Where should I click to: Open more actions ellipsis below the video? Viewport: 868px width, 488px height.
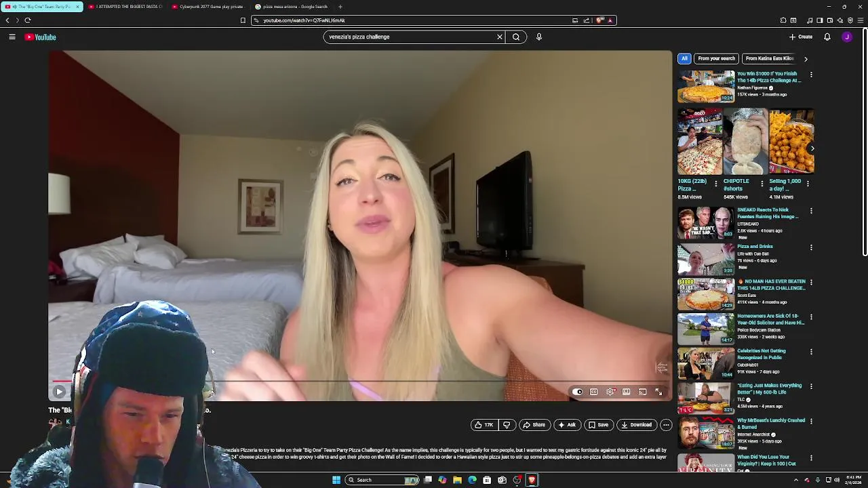pos(666,425)
